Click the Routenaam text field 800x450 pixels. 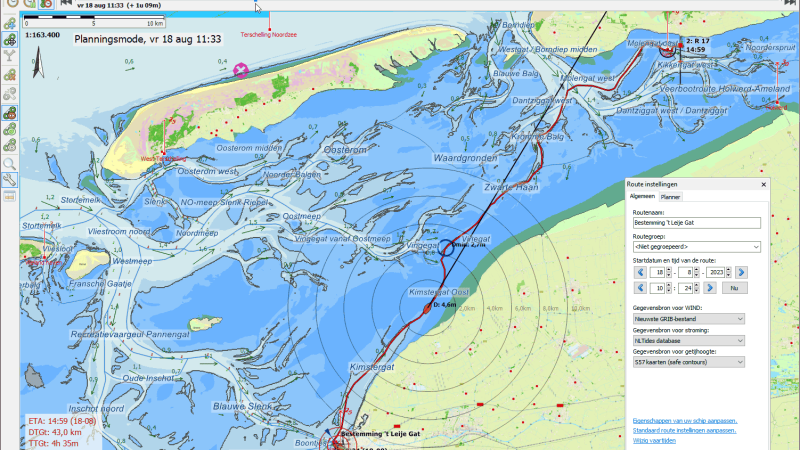(696, 222)
